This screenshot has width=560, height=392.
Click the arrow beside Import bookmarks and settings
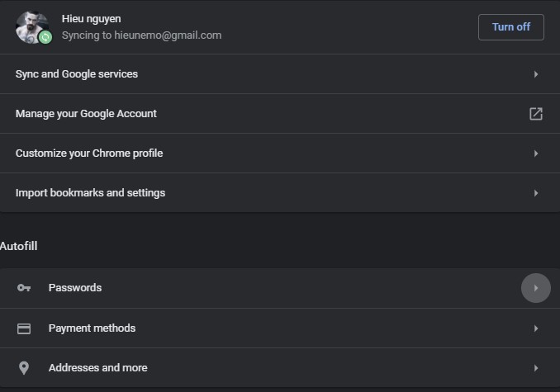[x=535, y=193]
